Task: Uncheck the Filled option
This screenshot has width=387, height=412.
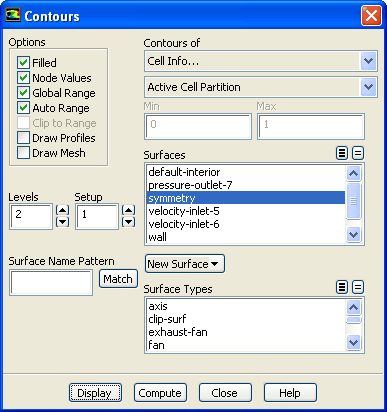Action: coord(23,62)
